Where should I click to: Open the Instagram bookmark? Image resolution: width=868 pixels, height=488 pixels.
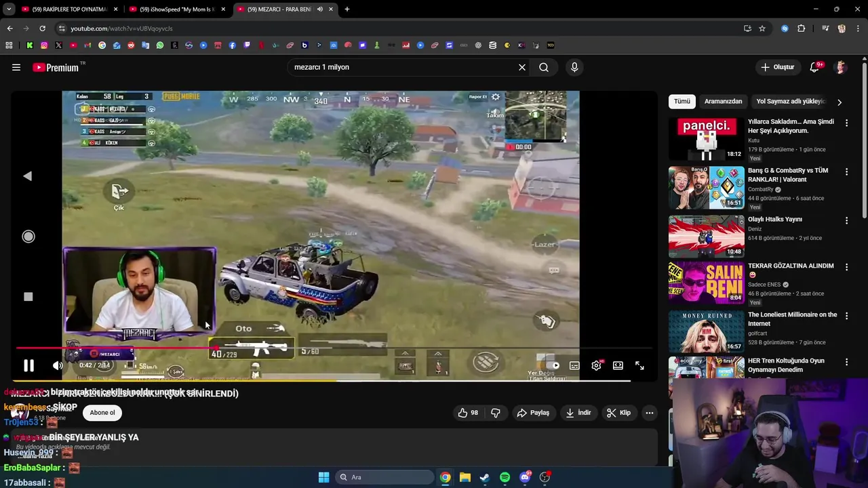coord(44,45)
